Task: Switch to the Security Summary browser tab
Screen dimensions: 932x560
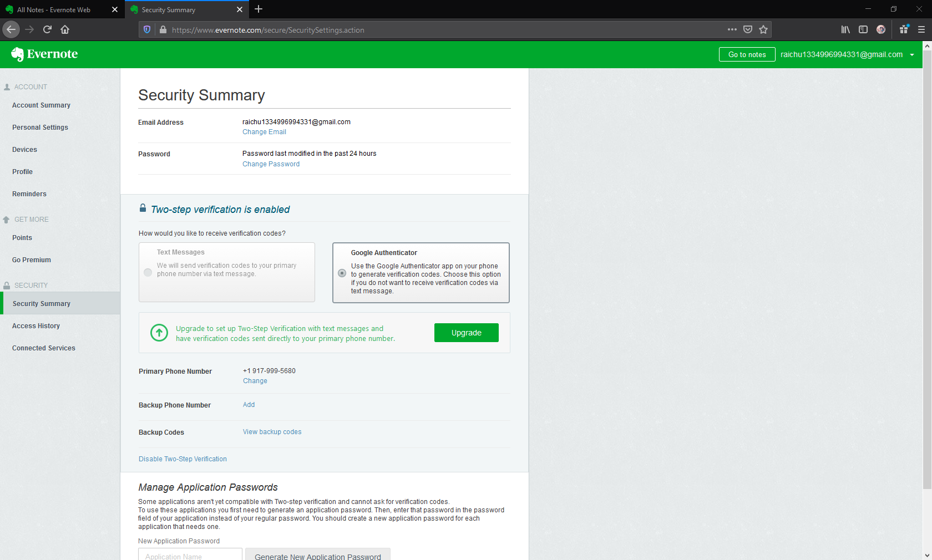Action: coord(186,9)
